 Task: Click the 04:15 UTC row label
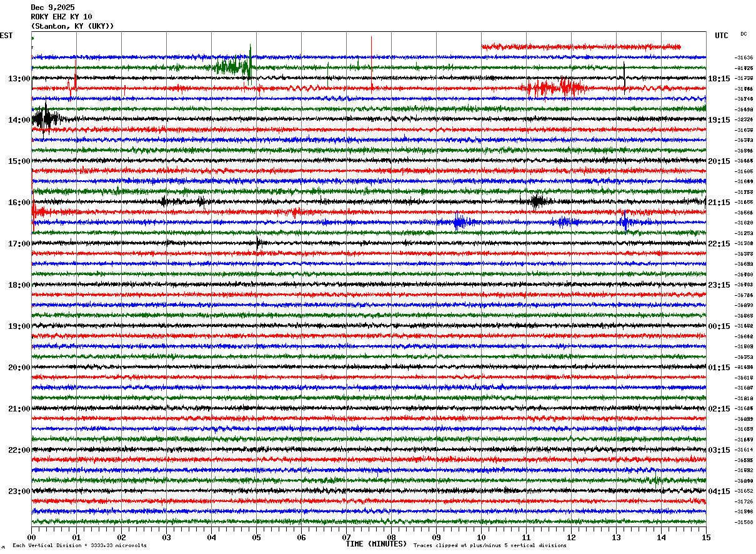pyautogui.click(x=719, y=491)
